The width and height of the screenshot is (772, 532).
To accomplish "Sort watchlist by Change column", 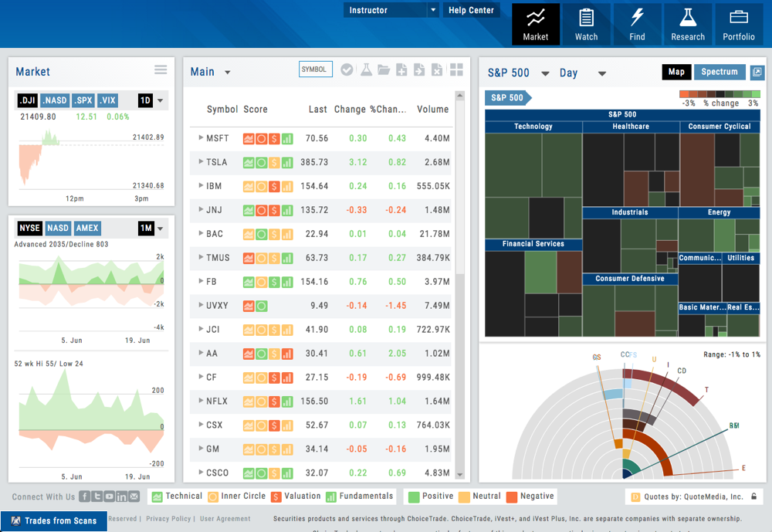I will [x=350, y=110].
